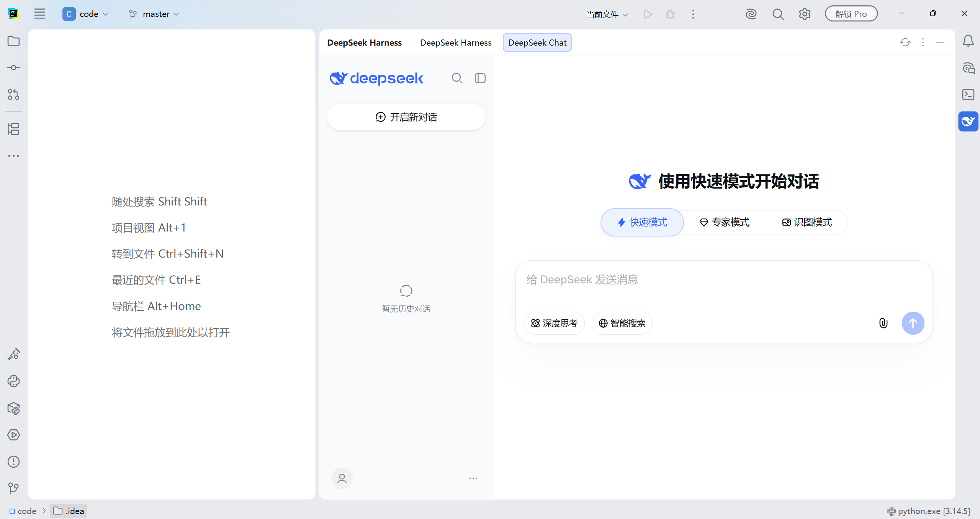The width and height of the screenshot is (980, 519).
Task: Click the 随处搜索 Shift Shift hint
Action: tap(159, 202)
